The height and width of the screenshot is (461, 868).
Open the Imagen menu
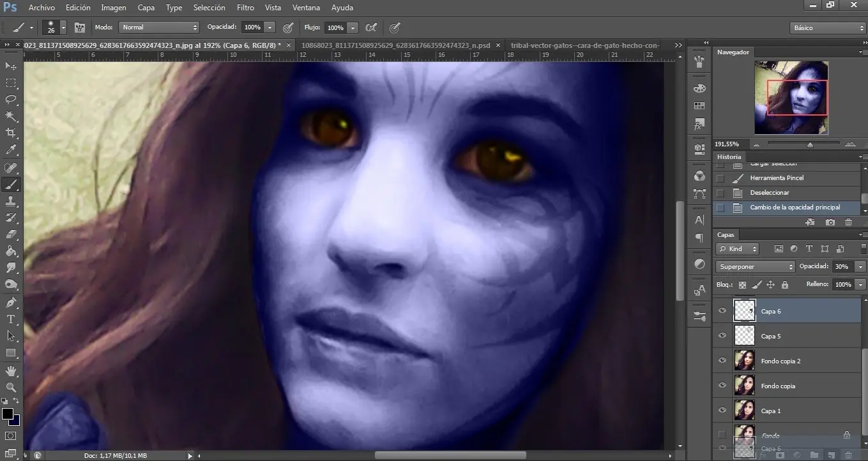(114, 8)
